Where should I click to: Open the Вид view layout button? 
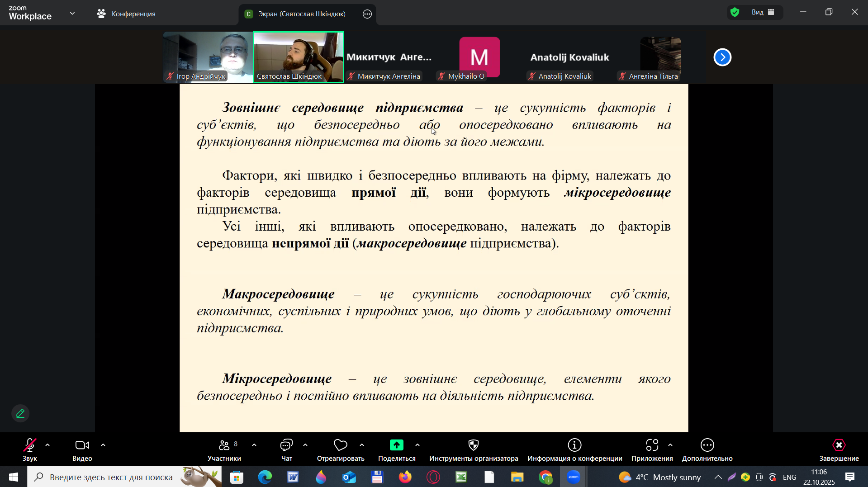[x=763, y=12]
